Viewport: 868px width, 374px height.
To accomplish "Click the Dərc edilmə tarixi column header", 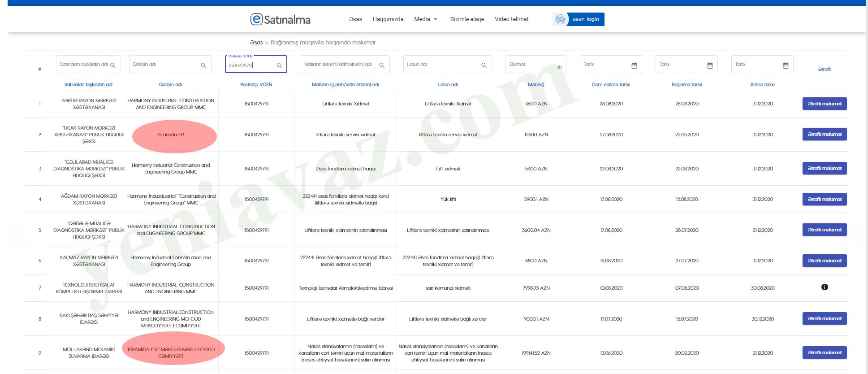I will [611, 84].
